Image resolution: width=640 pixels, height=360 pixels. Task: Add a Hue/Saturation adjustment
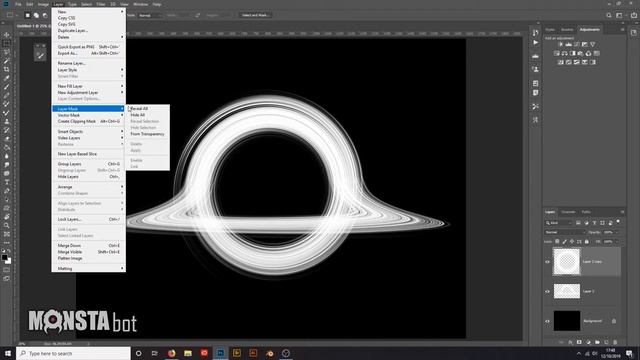pos(556,53)
